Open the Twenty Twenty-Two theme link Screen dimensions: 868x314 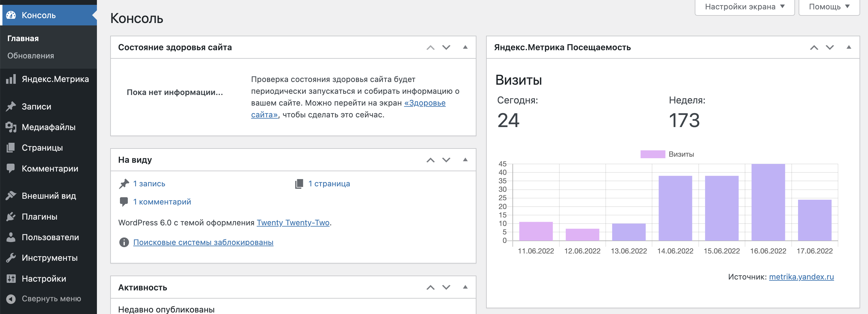click(x=293, y=223)
